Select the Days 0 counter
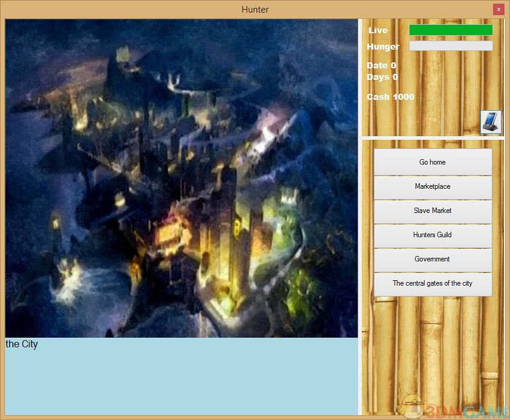This screenshot has height=420, width=510. [382, 77]
